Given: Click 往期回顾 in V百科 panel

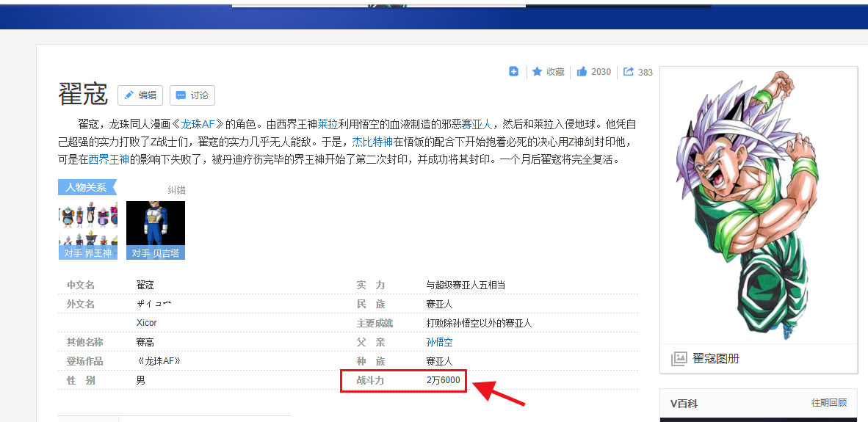Looking at the screenshot, I should pyautogui.click(x=829, y=403).
